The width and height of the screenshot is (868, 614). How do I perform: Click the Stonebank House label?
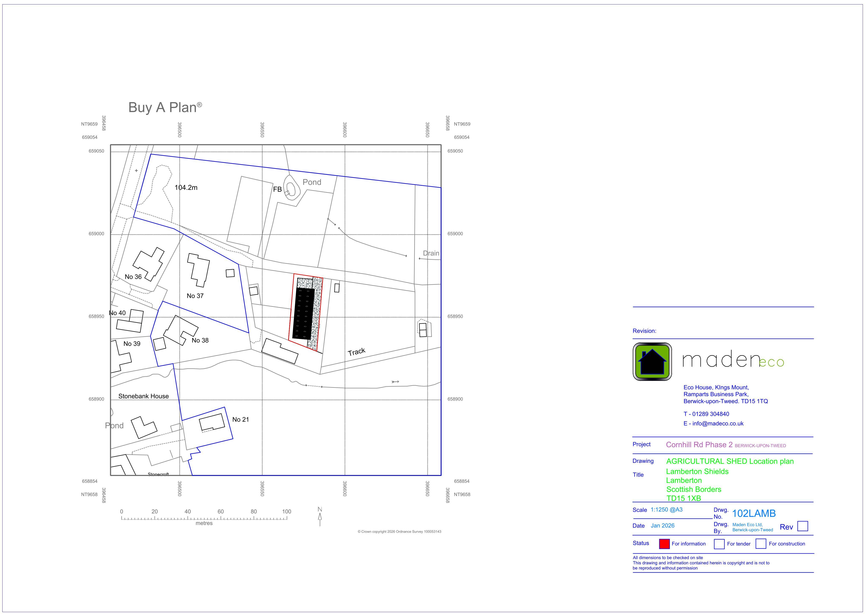tap(144, 396)
